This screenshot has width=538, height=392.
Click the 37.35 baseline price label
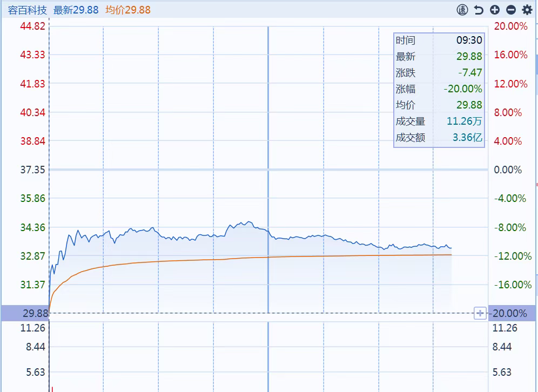(x=32, y=170)
